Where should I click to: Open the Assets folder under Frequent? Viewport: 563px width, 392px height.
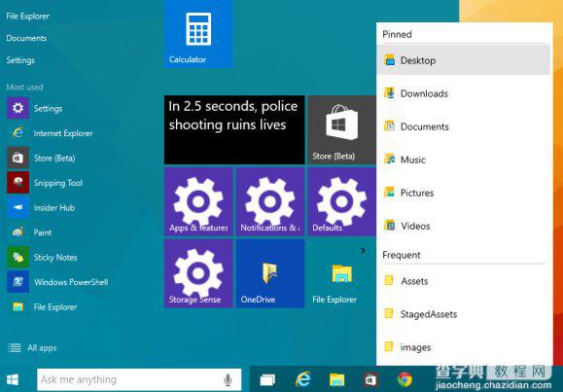tap(464, 281)
